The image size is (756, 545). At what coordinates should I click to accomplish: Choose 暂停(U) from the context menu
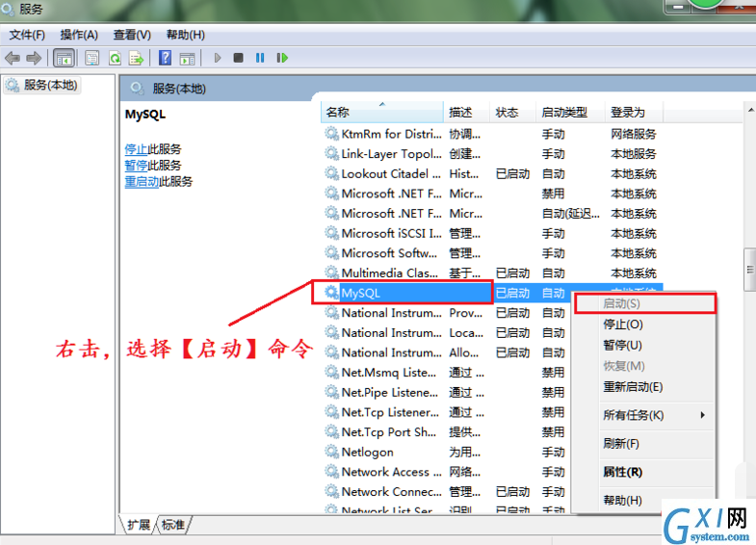click(x=622, y=345)
